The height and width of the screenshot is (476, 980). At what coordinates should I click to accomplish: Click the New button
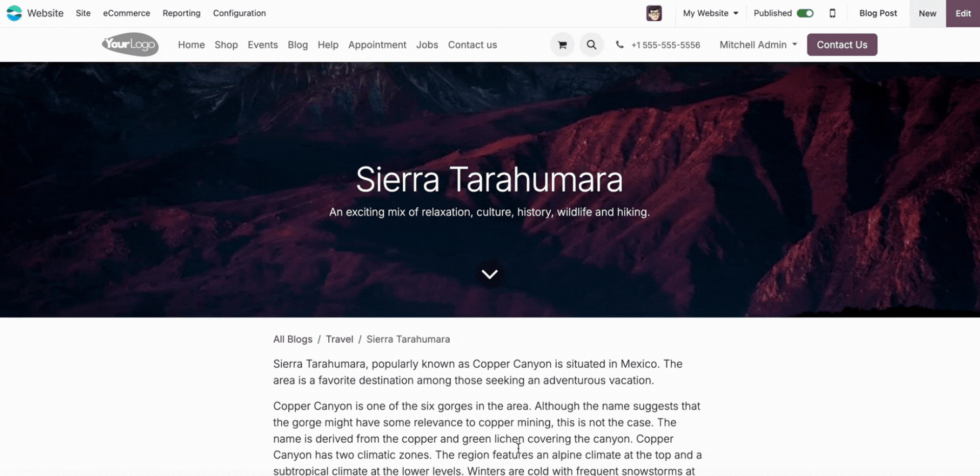coord(927,13)
